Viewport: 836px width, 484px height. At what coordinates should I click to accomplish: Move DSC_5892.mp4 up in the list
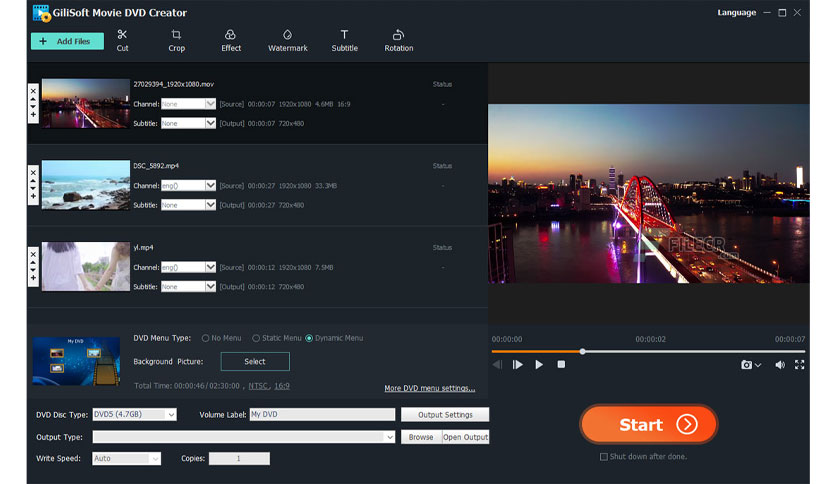(33, 181)
